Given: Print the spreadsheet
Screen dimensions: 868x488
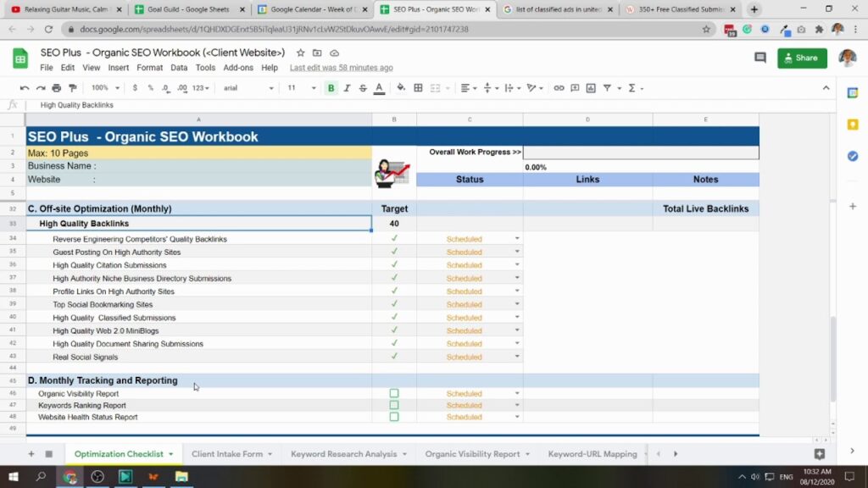Looking at the screenshot, I should tap(57, 88).
